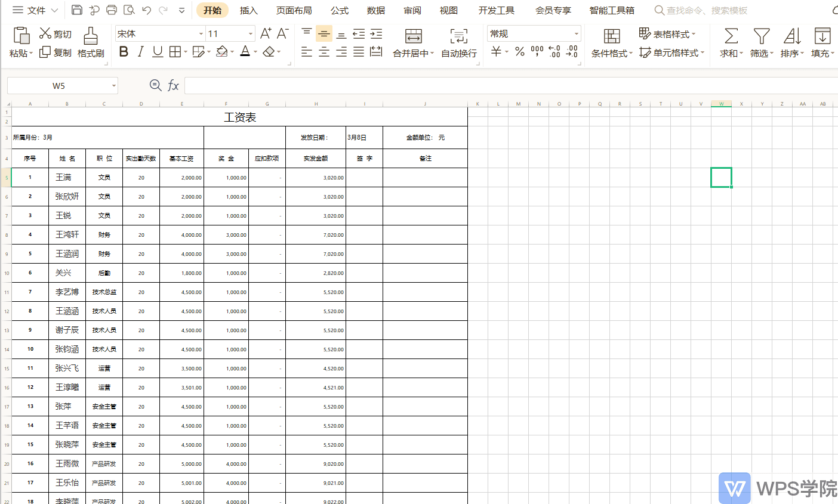The image size is (838, 504).
Task: Switch to the Formulas (公式) tab
Action: point(340,10)
